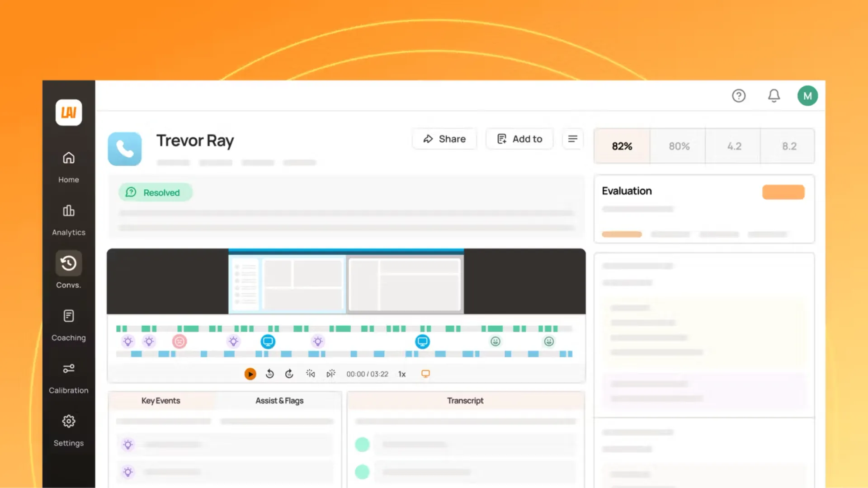Jump to previous event marker
Image resolution: width=868 pixels, height=488 pixels.
(x=310, y=374)
